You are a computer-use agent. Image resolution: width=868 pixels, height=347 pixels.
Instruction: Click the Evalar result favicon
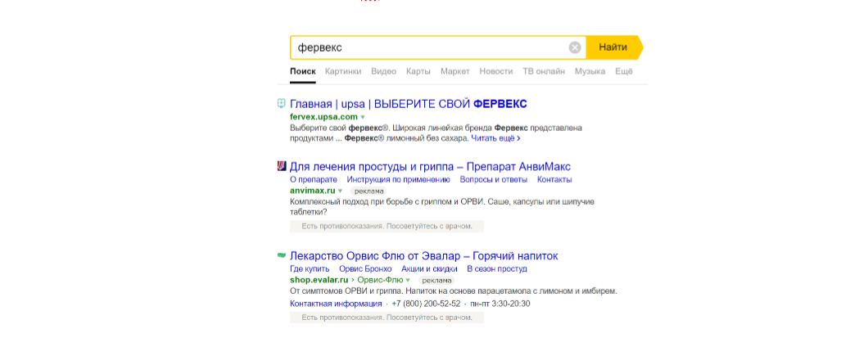point(281,255)
